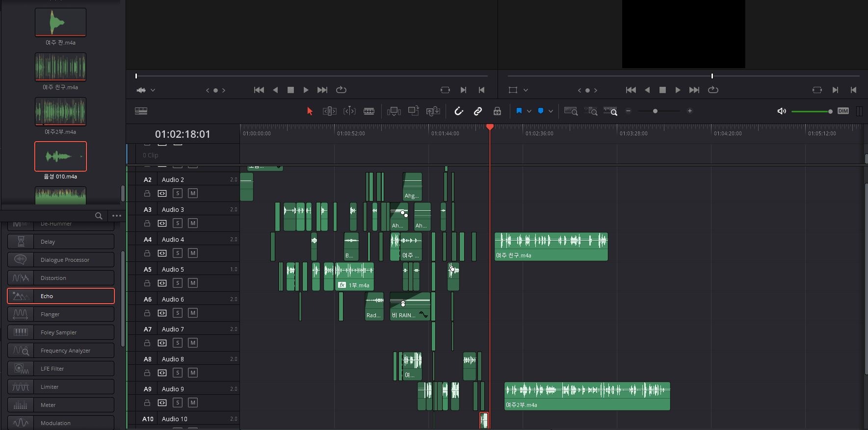Mute monitor using speaker icon
Viewport: 868px width, 430px height.
[x=782, y=111]
